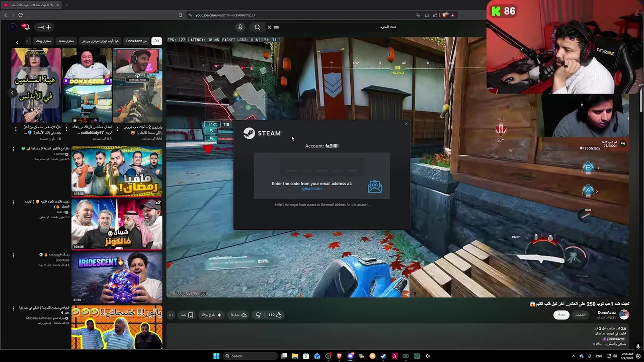Image resolution: width=644 pixels, height=362 pixels.
Task: Click the share arrow button under video
Action: tap(239, 315)
